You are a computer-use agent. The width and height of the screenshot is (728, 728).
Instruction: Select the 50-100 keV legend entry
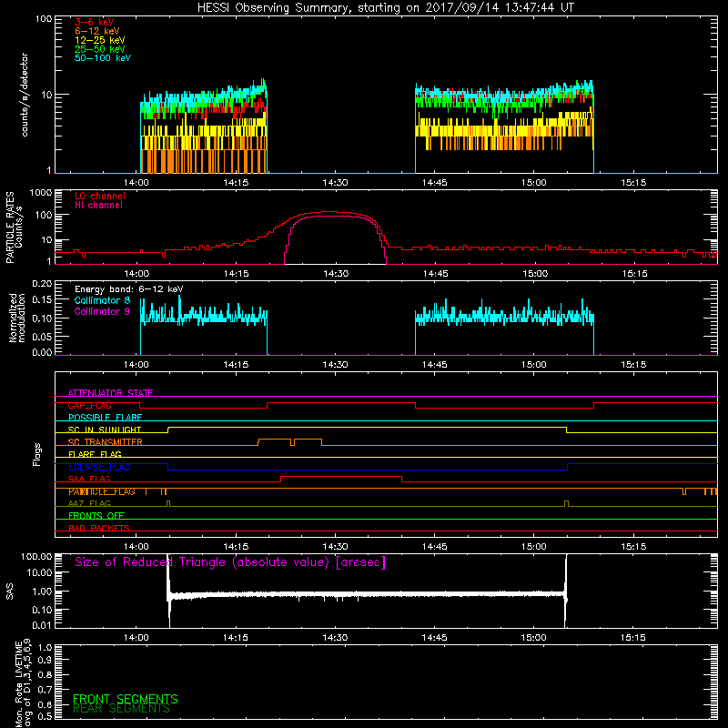point(103,58)
